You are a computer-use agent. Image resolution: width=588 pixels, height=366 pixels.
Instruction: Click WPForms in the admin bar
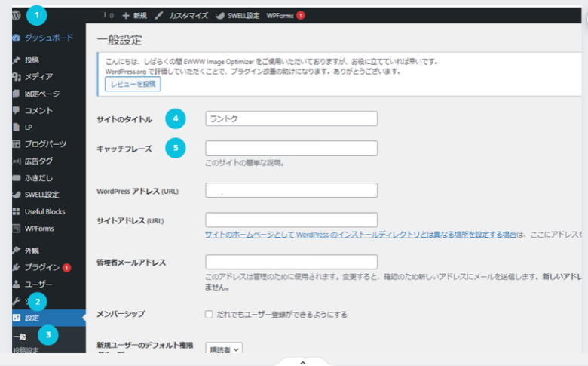pyautogui.click(x=280, y=15)
